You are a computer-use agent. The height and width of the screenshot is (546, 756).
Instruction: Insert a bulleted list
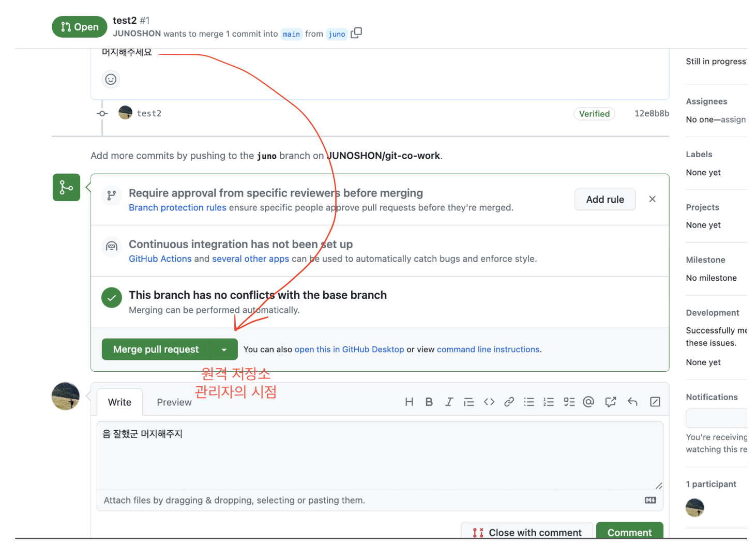click(529, 402)
